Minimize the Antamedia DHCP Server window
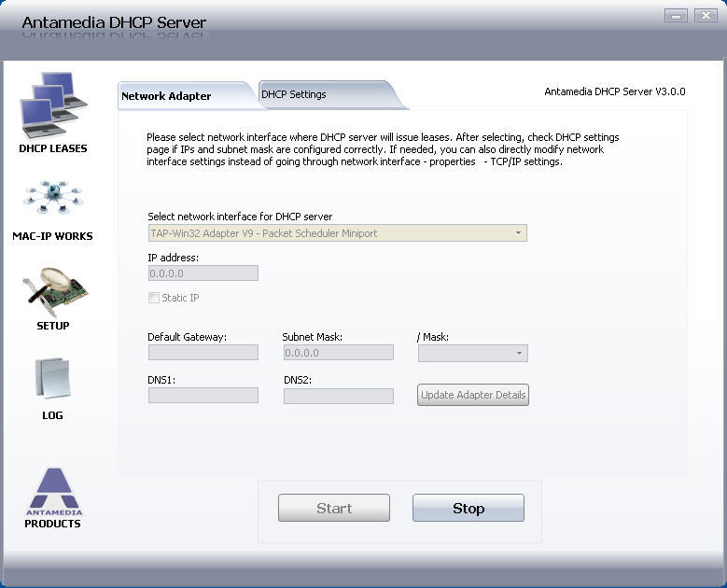This screenshot has height=588, width=727. (x=676, y=16)
